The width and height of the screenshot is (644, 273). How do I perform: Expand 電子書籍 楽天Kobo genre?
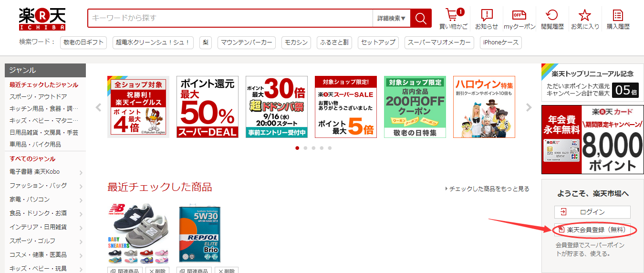point(45,172)
